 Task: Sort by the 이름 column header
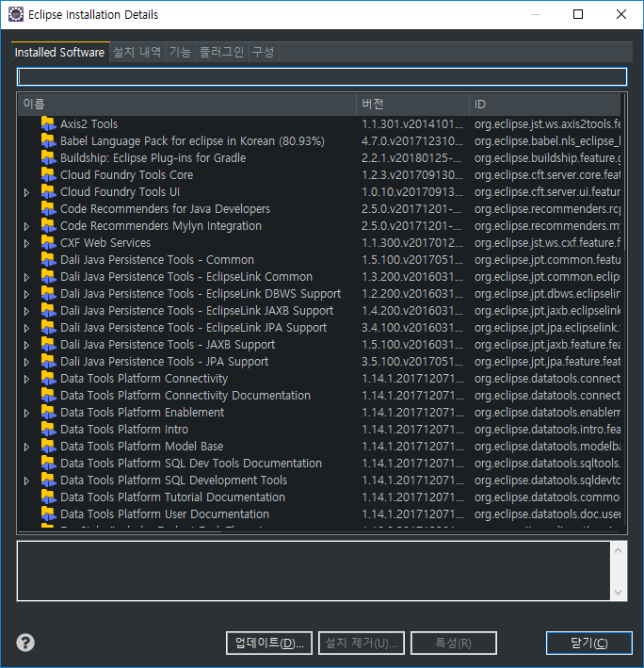186,104
